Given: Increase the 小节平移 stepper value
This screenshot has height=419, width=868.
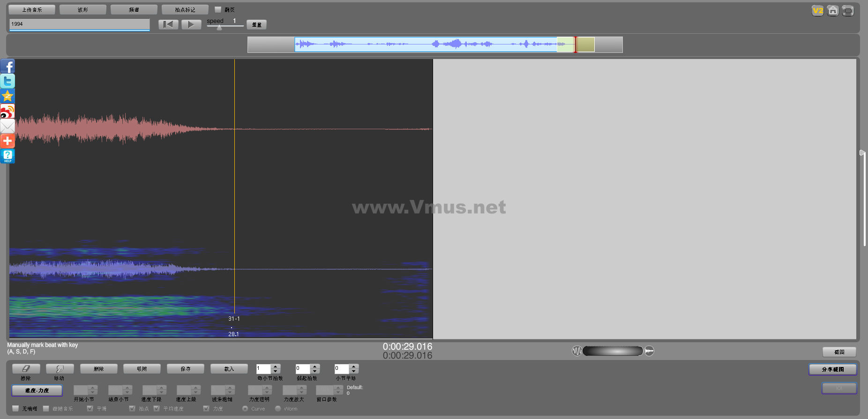Looking at the screenshot, I should (x=354, y=367).
